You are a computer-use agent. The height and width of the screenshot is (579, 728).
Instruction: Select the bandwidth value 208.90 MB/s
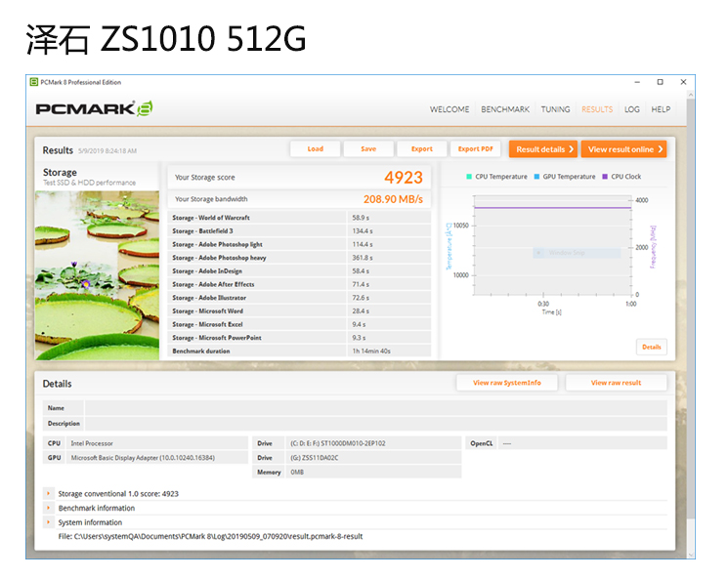tap(393, 199)
